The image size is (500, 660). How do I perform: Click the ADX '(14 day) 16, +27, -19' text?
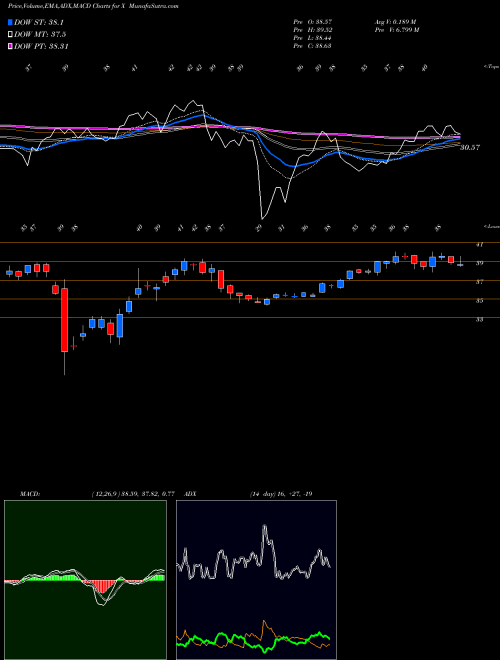coord(281,494)
